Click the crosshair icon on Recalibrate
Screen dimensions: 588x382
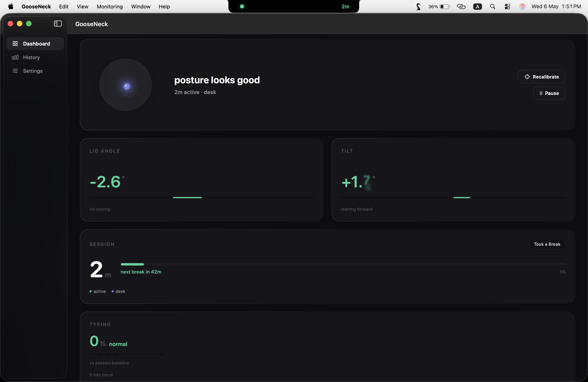pyautogui.click(x=527, y=77)
